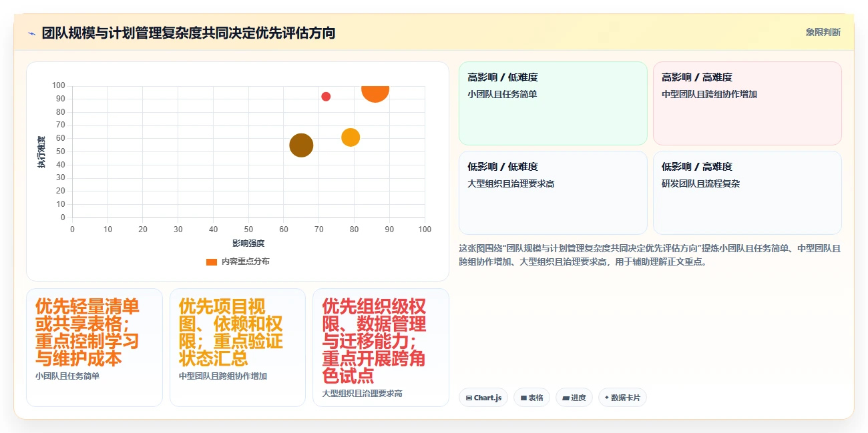Click the summary paragraph starting 这张图围绕
This screenshot has width=868, height=433.
coord(650,255)
